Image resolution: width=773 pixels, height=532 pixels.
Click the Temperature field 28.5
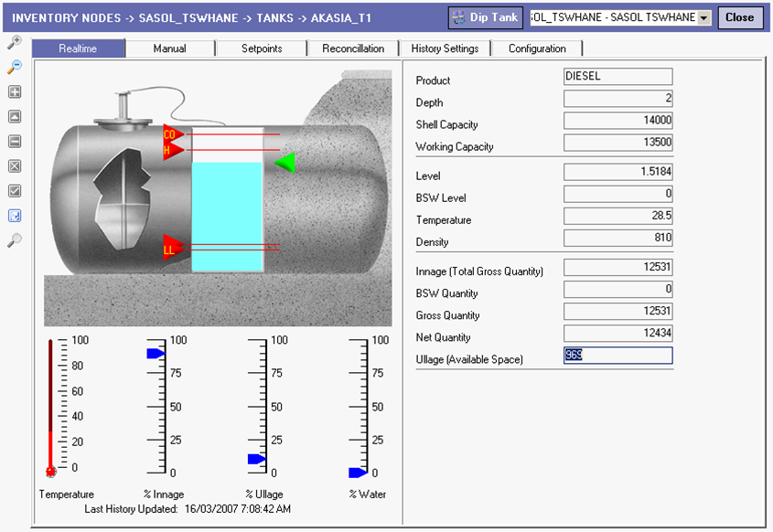tap(618, 216)
